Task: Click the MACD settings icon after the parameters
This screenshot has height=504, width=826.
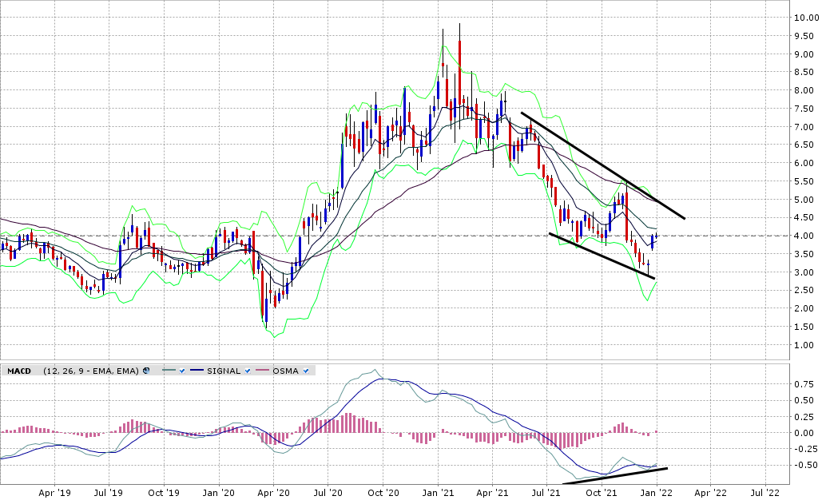Action: 146,371
